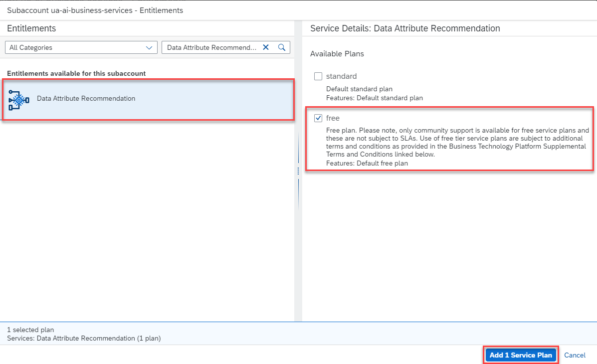Click 'Service Details: Data Attribute Recommendation' heading

coord(405,28)
